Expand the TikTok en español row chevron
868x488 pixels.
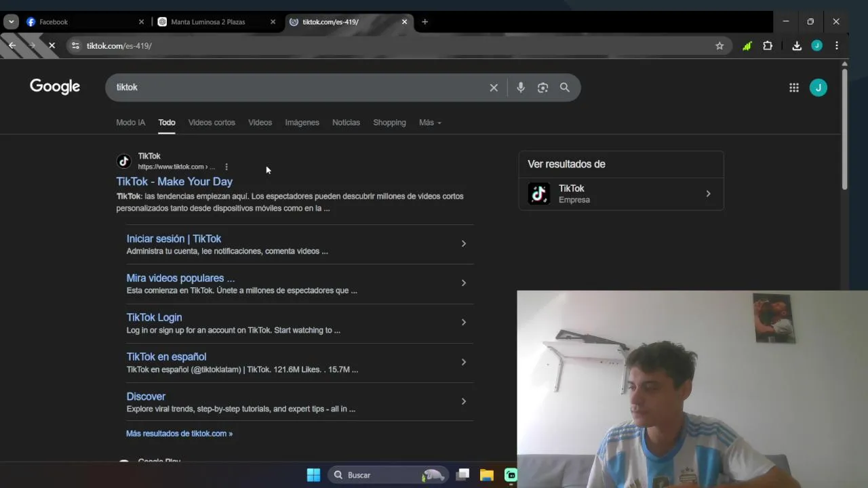tap(464, 362)
